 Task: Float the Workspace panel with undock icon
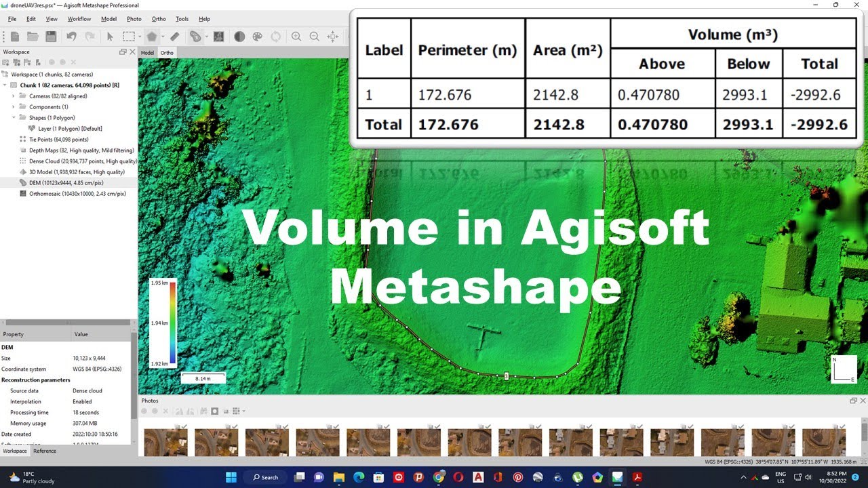(x=123, y=52)
